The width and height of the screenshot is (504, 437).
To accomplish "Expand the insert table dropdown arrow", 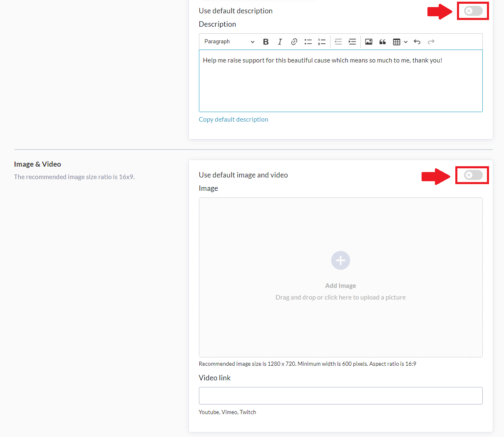I will point(406,42).
